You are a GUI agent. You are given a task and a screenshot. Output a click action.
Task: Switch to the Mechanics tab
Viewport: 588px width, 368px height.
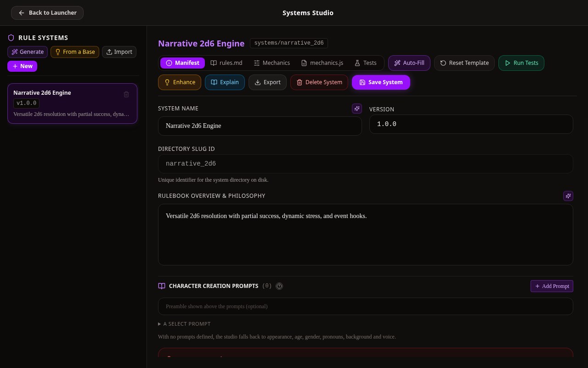click(x=272, y=63)
